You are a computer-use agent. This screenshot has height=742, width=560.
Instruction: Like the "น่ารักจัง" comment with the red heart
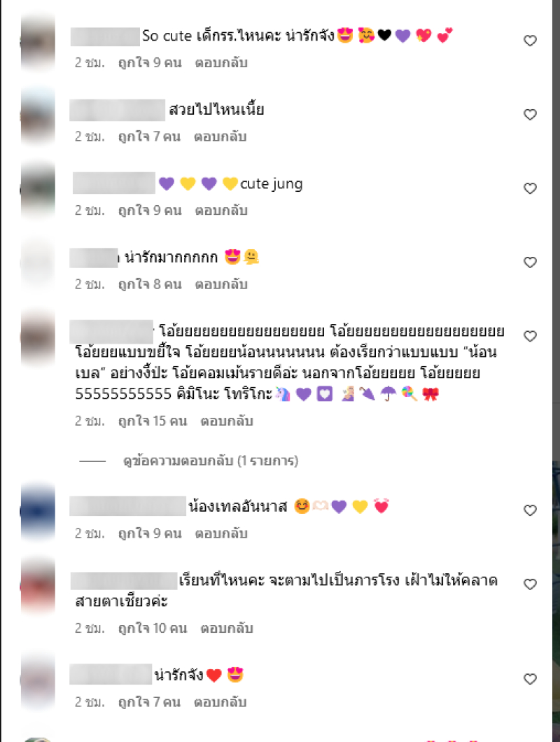(530, 679)
